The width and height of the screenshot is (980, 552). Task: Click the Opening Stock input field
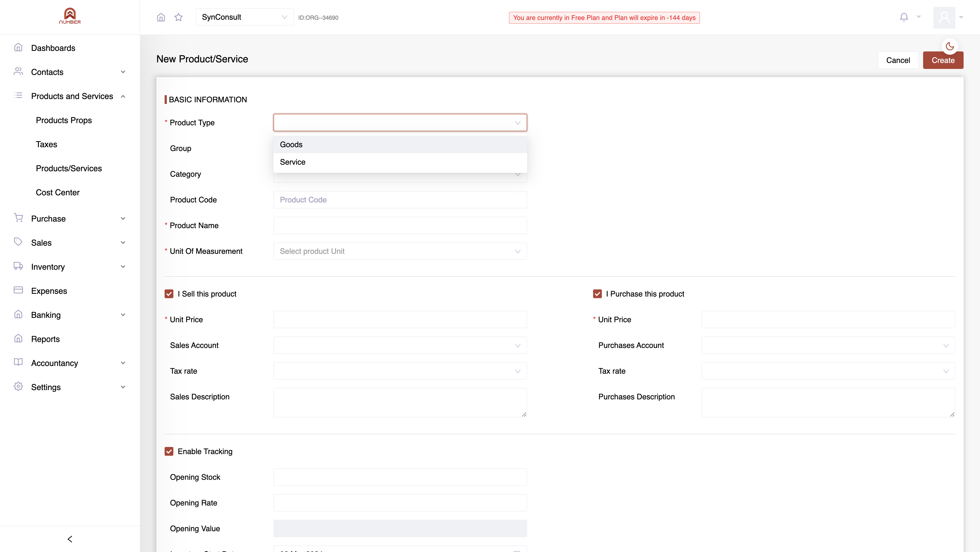coord(400,477)
